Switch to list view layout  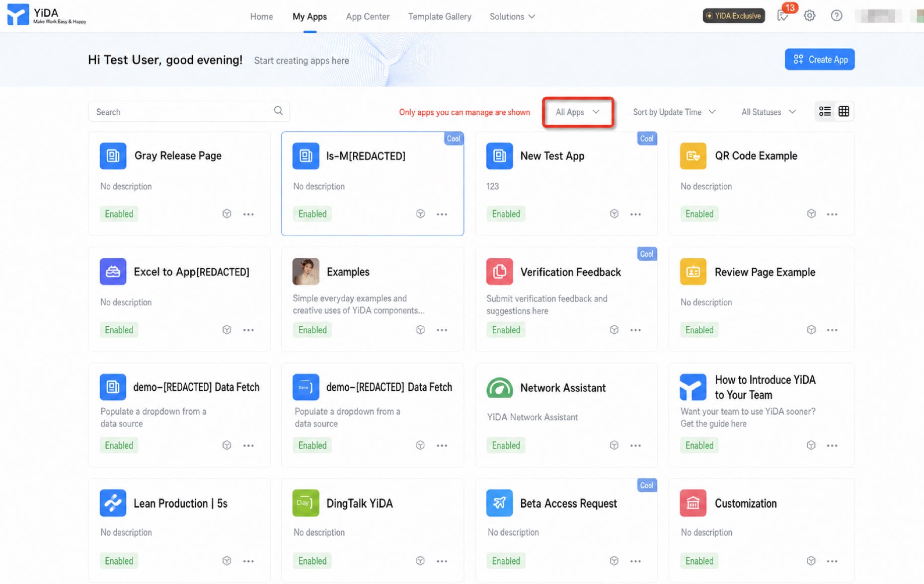point(825,111)
